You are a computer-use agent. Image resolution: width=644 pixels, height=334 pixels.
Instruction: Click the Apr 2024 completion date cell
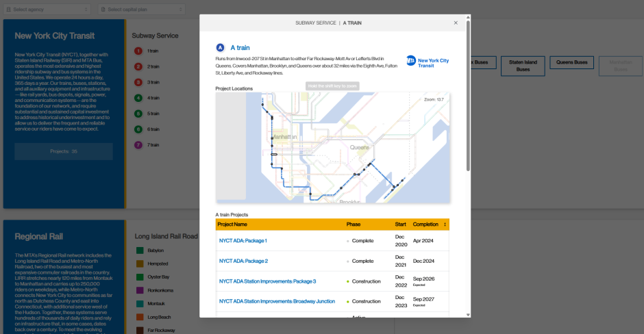(423, 241)
